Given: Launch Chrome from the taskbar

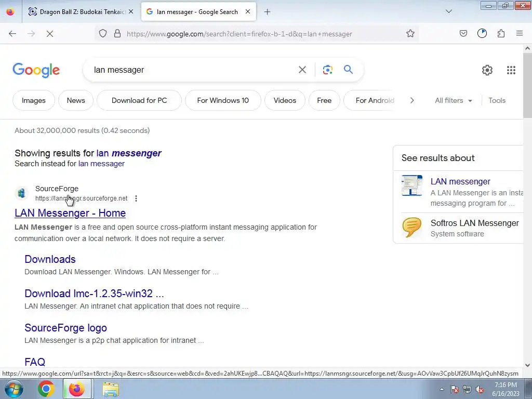Looking at the screenshot, I should click(46, 389).
